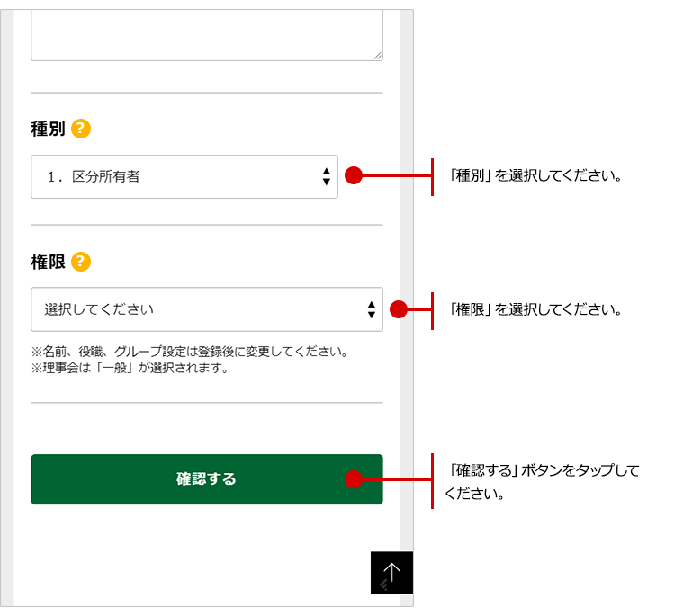The height and width of the screenshot is (616, 675).
Task: Click the red marker dot beside 権限 dropdown
Action: (399, 309)
